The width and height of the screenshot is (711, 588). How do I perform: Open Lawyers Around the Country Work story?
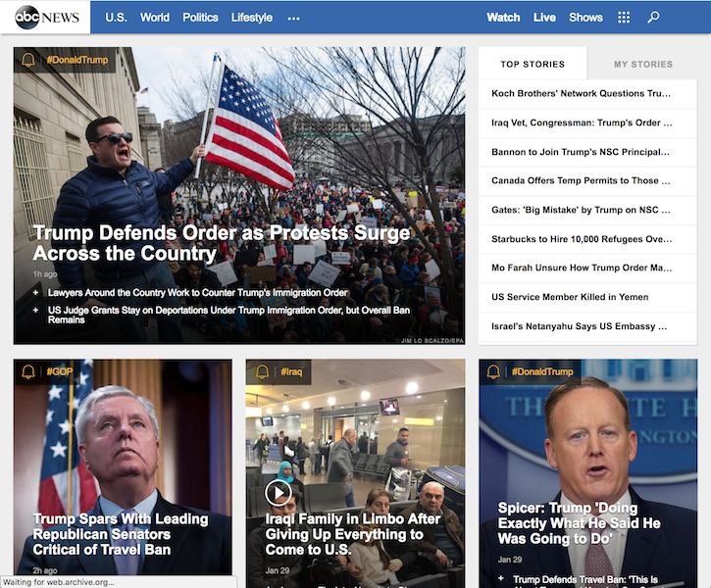click(198, 293)
